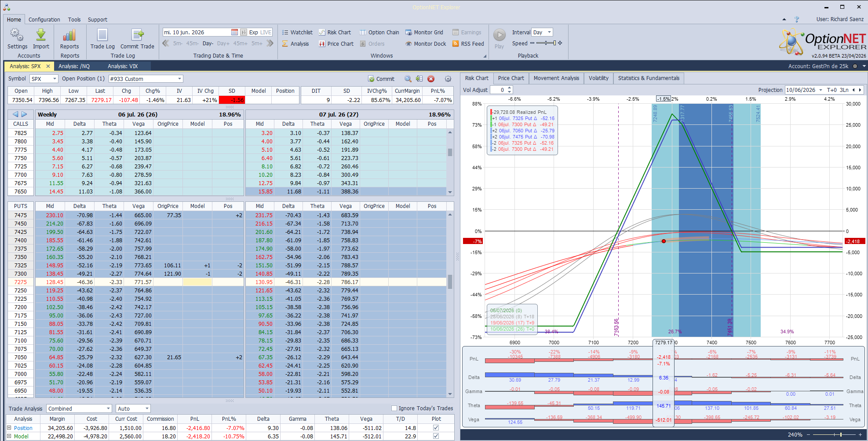Toggle Ignore Today's Trades checkbox

point(394,408)
